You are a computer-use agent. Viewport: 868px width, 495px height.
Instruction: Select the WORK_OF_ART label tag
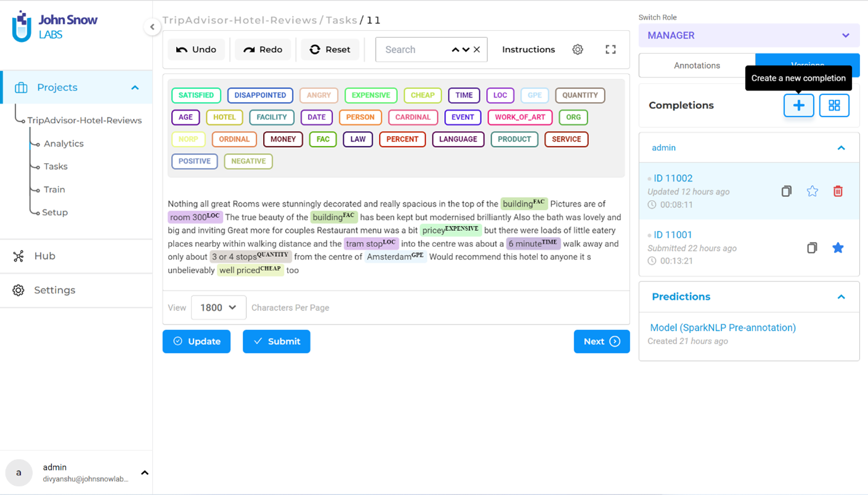[520, 117]
